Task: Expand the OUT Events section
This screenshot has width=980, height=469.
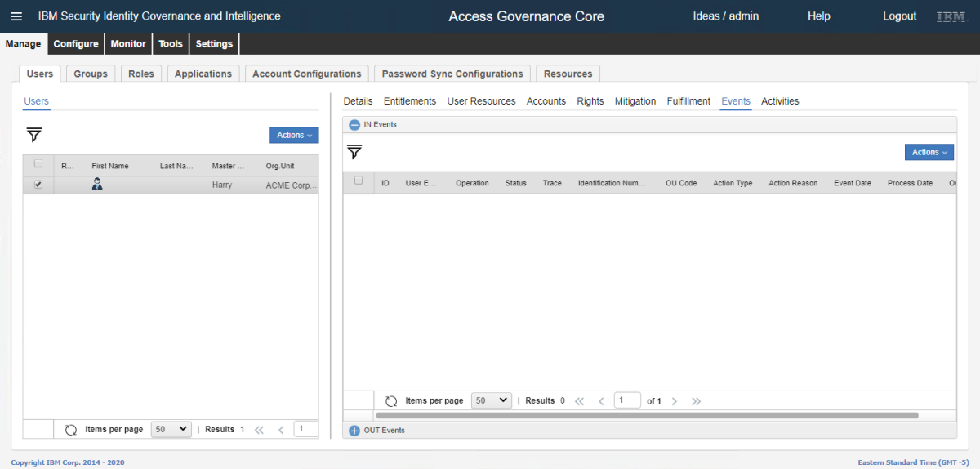Action: [354, 431]
